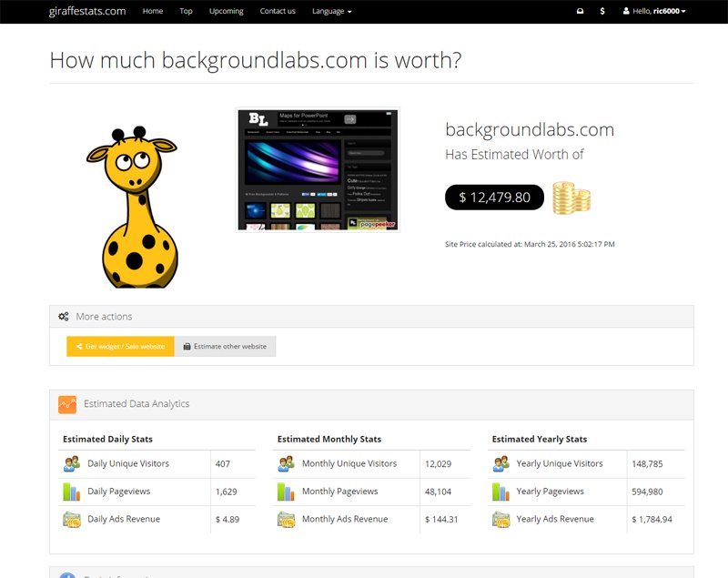Click the More actions gears icon
Screen dimensions: 728x578
[x=64, y=317]
